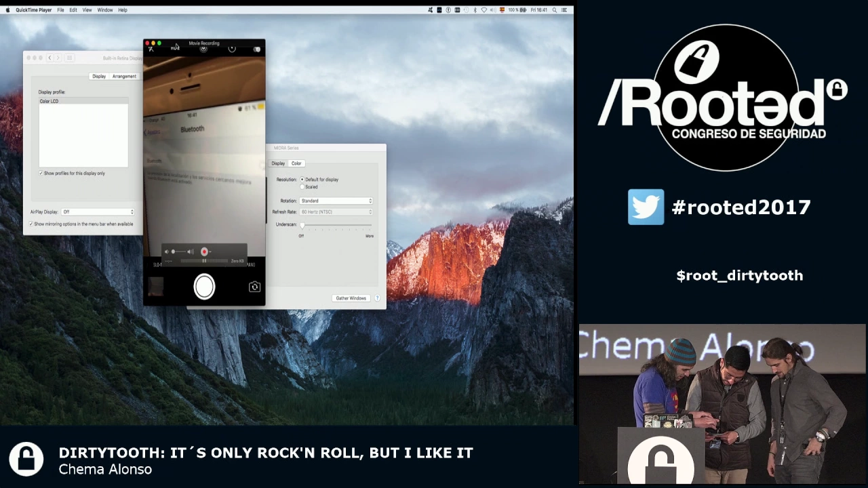
Task: Open Spotlight search magnifier
Action: click(554, 10)
